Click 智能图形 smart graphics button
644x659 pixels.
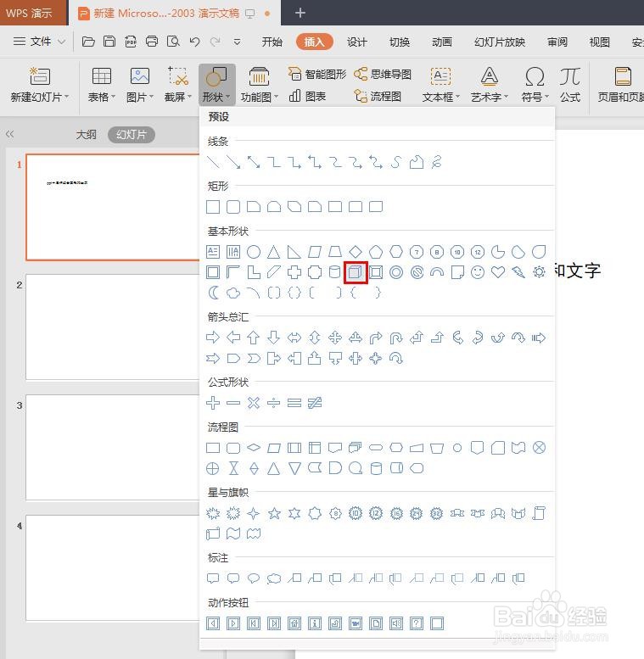coord(317,74)
